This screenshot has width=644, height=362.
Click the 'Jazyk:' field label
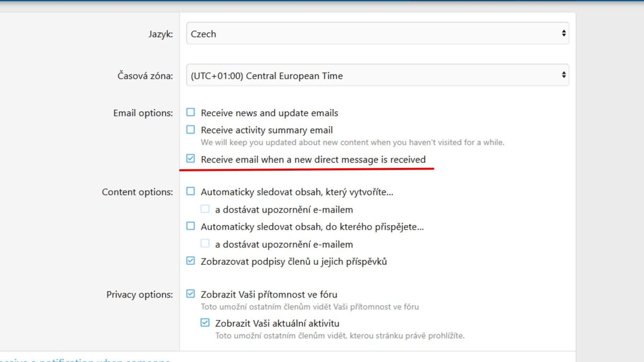[161, 34]
